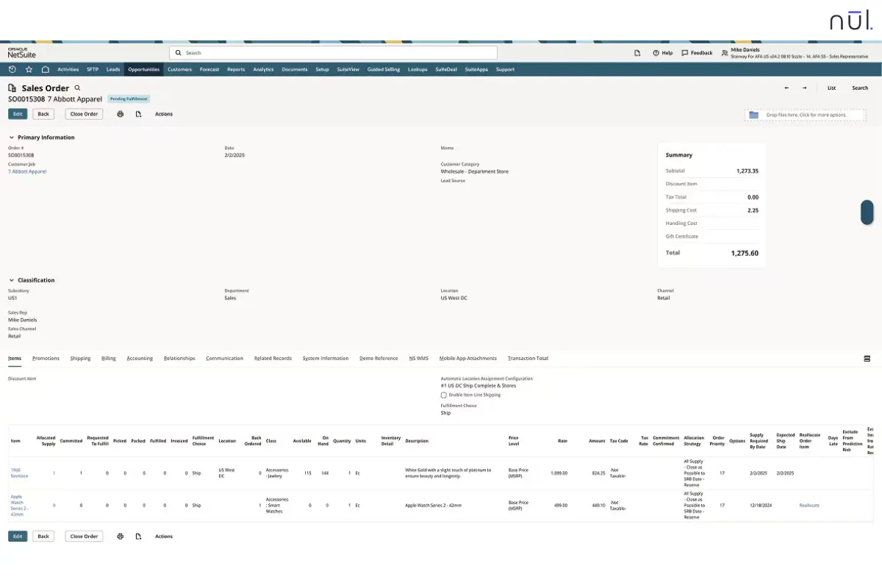
Task: Collapse the Primary Information section
Action: [x=12, y=137]
